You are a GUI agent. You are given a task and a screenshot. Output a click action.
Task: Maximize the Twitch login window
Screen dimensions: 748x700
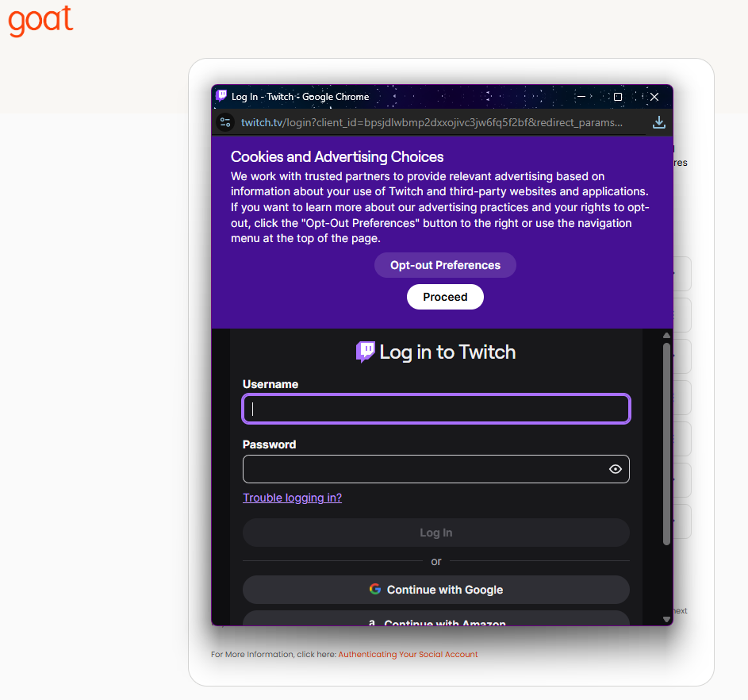point(618,97)
